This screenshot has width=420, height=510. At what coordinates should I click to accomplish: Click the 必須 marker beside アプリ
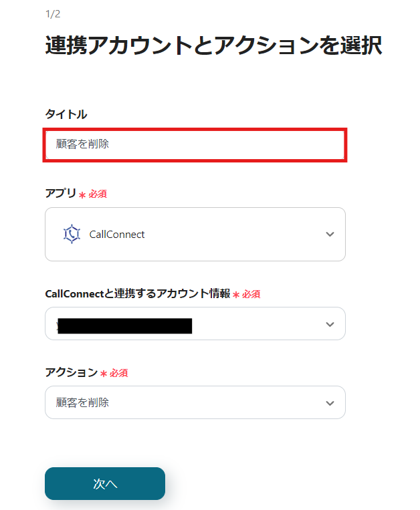pos(98,194)
